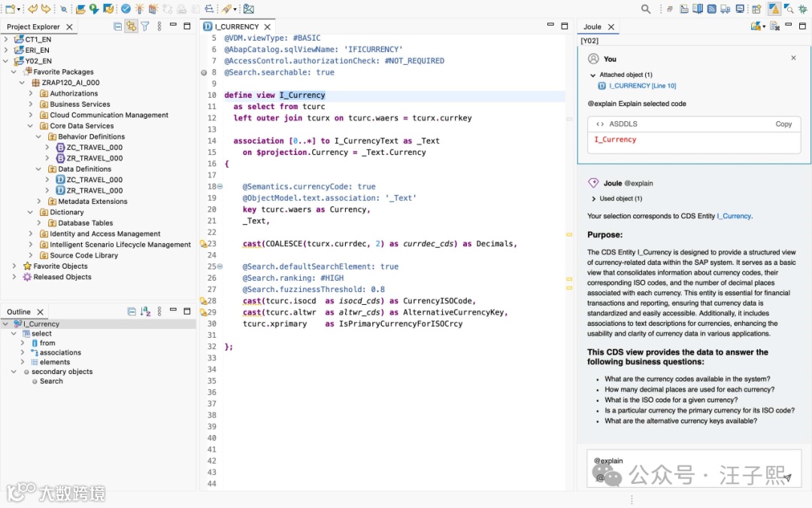Select associations in the Outline tree

60,352
